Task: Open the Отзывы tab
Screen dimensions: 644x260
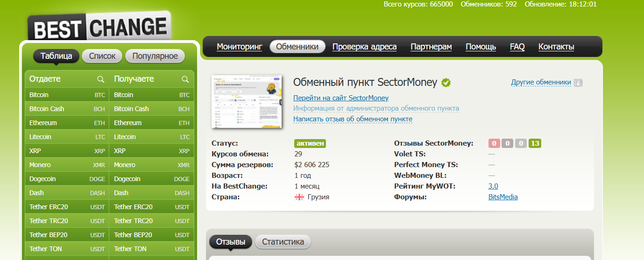Action: tap(231, 242)
